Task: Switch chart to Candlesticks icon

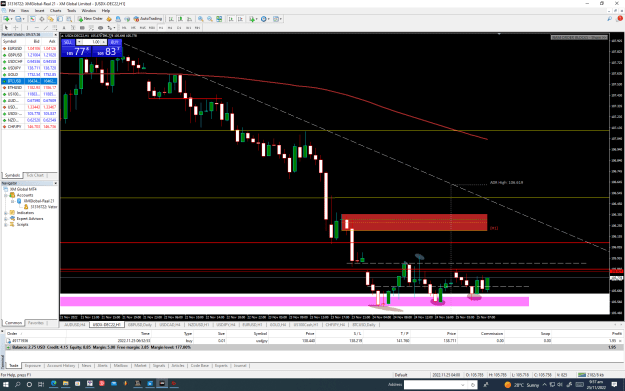Action: (x=180, y=19)
